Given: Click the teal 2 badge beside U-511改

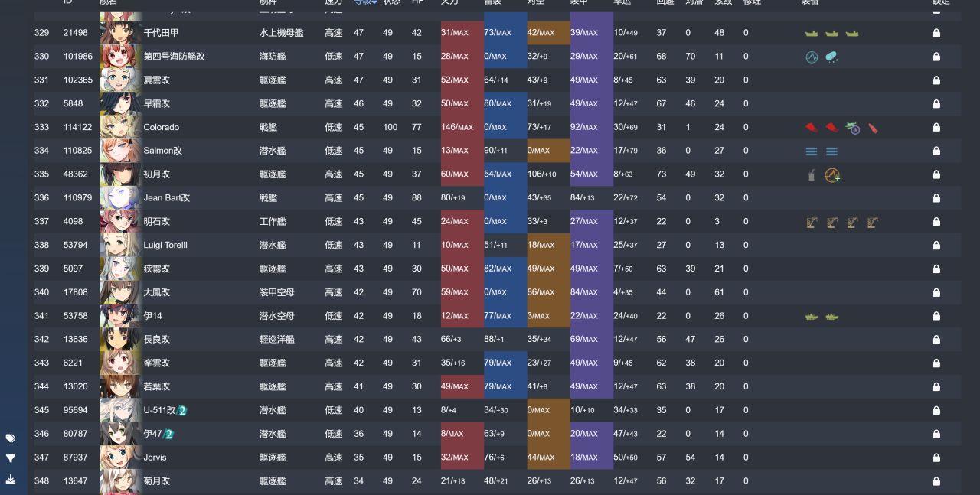Looking at the screenshot, I should tap(182, 411).
